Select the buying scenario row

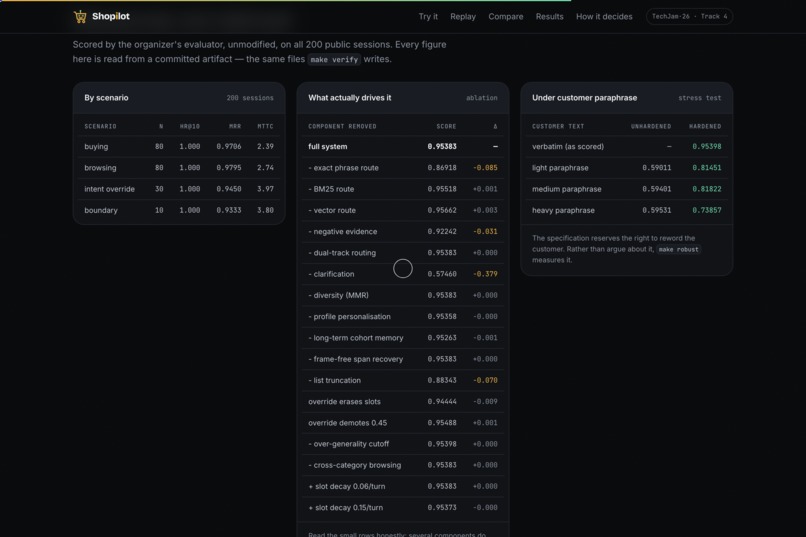pos(179,146)
